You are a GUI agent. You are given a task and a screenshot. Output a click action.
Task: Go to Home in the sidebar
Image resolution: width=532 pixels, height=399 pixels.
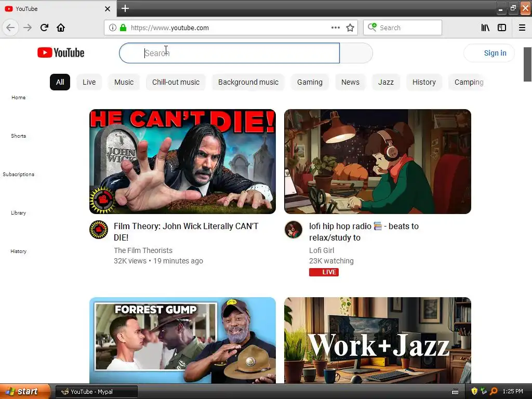pos(18,97)
